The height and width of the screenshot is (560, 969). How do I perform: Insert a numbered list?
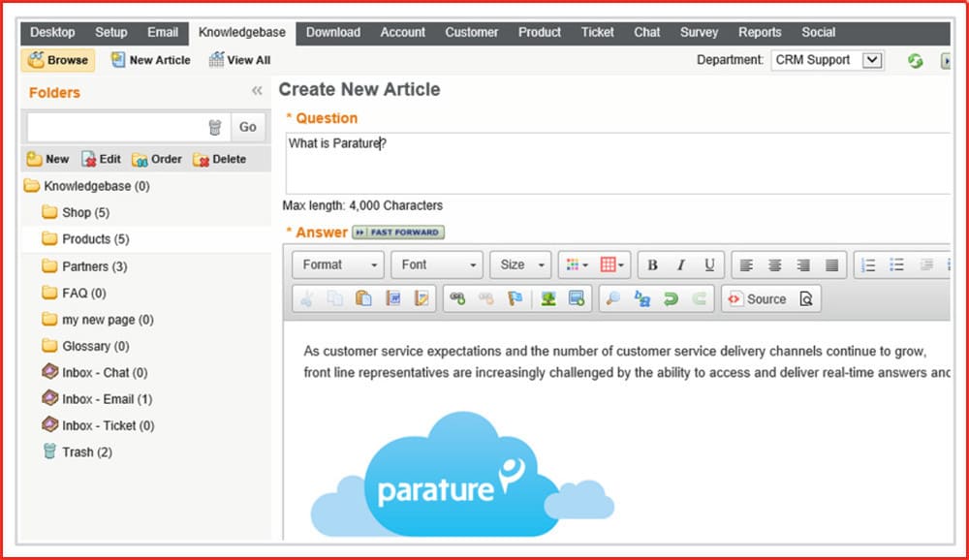pyautogui.click(x=868, y=264)
